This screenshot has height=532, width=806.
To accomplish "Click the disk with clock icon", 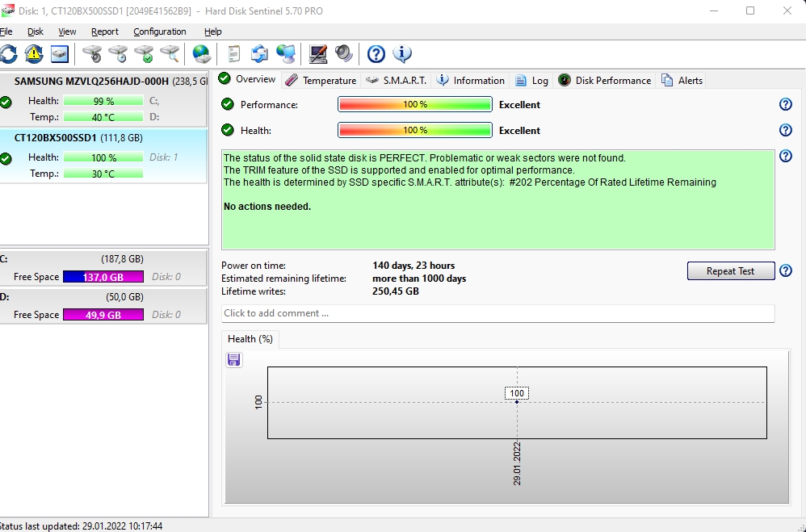I will click(118, 53).
